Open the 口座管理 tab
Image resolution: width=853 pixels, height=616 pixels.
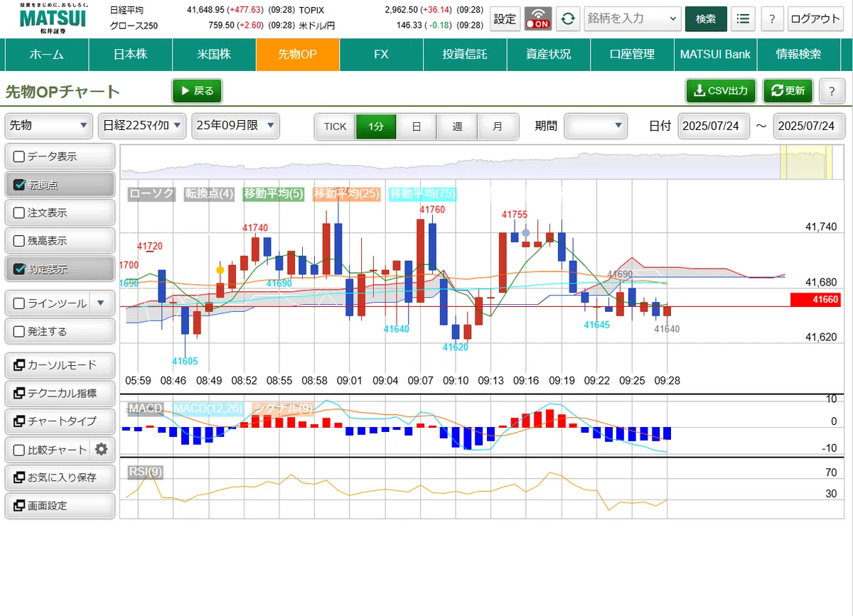(x=632, y=54)
